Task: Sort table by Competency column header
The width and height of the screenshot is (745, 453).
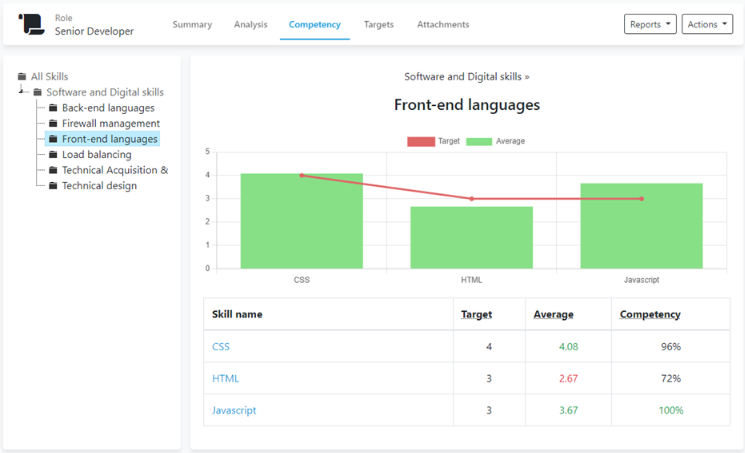Action: [x=650, y=314]
